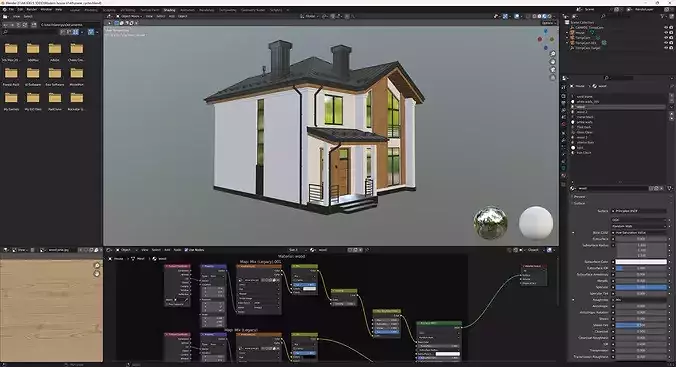Hide House collection with eye icon

666,32
